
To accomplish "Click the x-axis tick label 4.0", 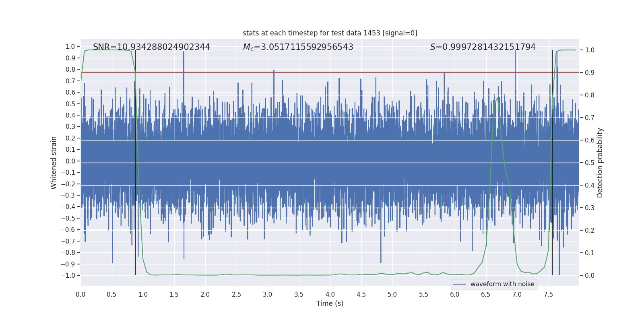I will click(330, 294).
